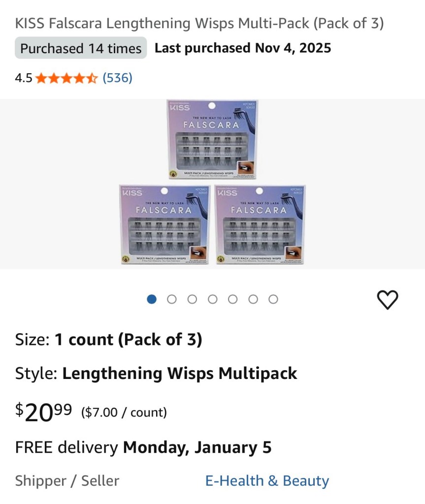Select the third image carousel dot
Image resolution: width=425 pixels, height=504 pixels.
click(x=192, y=299)
